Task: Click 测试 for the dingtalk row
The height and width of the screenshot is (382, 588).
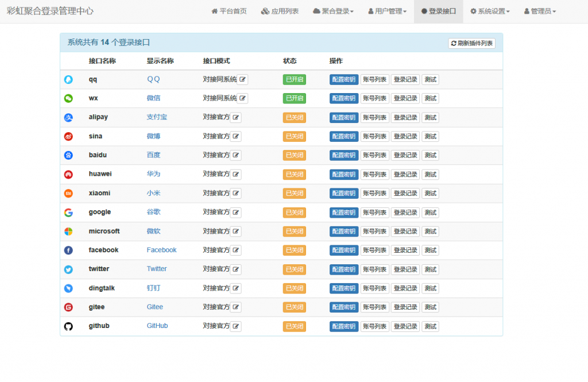Action: (431, 288)
